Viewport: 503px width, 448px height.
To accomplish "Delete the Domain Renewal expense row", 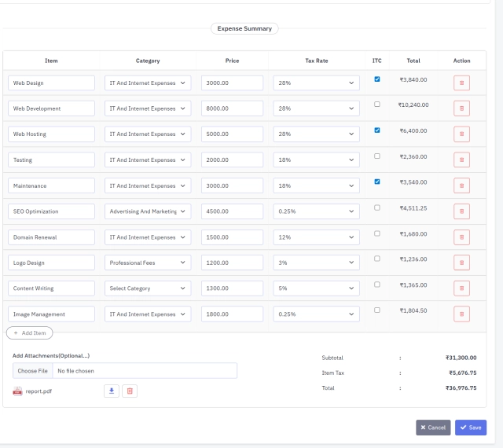I will 461,237.
